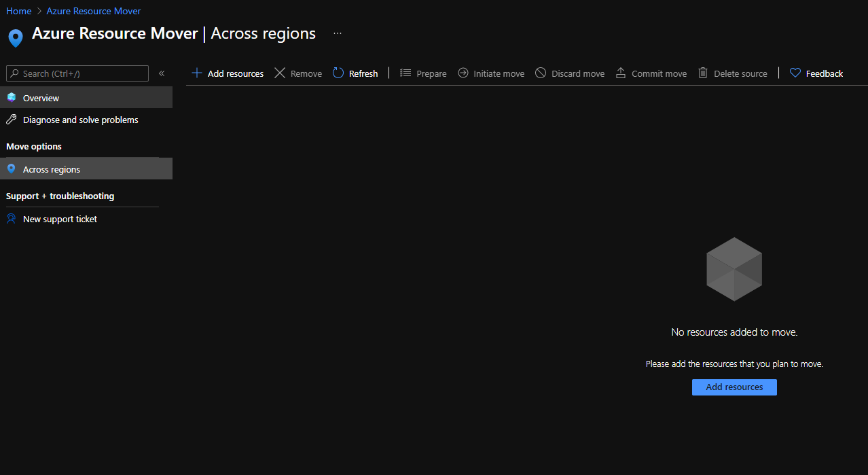This screenshot has width=868, height=475.
Task: Click the Support + troubleshooting section heading
Action: point(60,196)
